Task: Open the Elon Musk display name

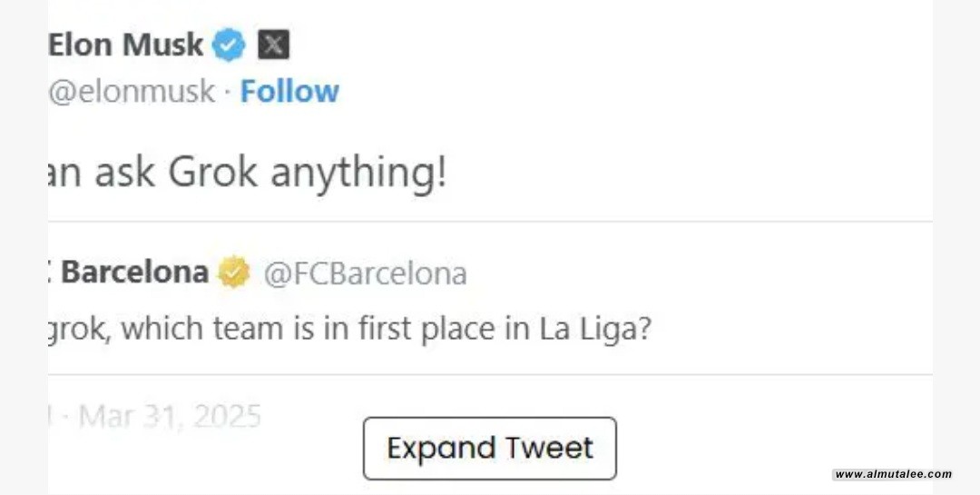Action: tap(126, 45)
